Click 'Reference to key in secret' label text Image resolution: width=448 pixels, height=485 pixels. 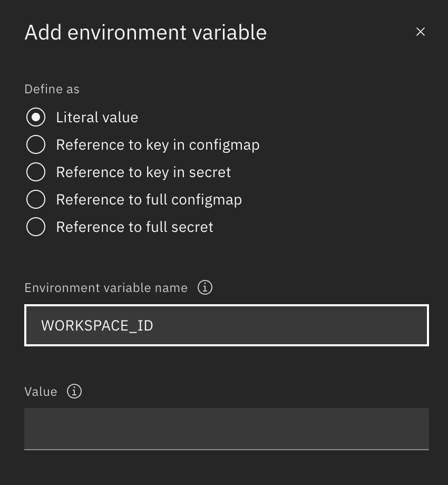coord(143,172)
